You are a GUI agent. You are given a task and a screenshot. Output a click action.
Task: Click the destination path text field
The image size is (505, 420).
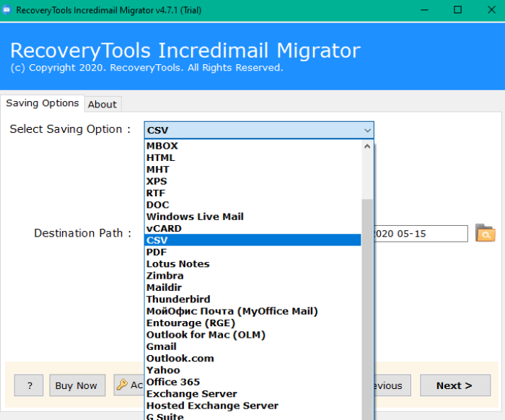[x=421, y=234]
